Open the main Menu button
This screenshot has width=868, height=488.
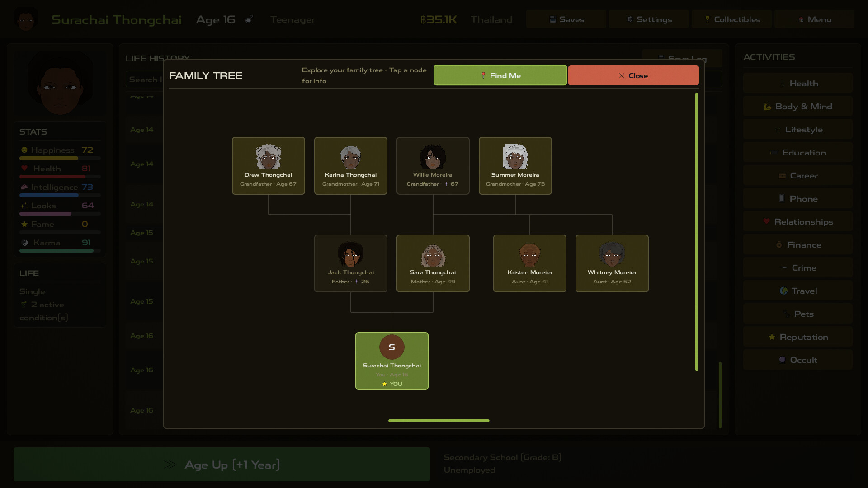[x=815, y=19]
